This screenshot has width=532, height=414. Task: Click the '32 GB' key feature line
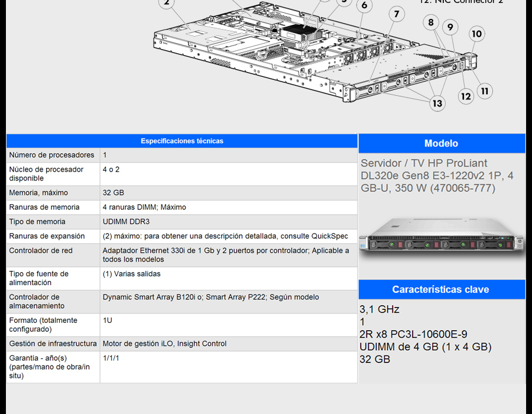tap(375, 360)
